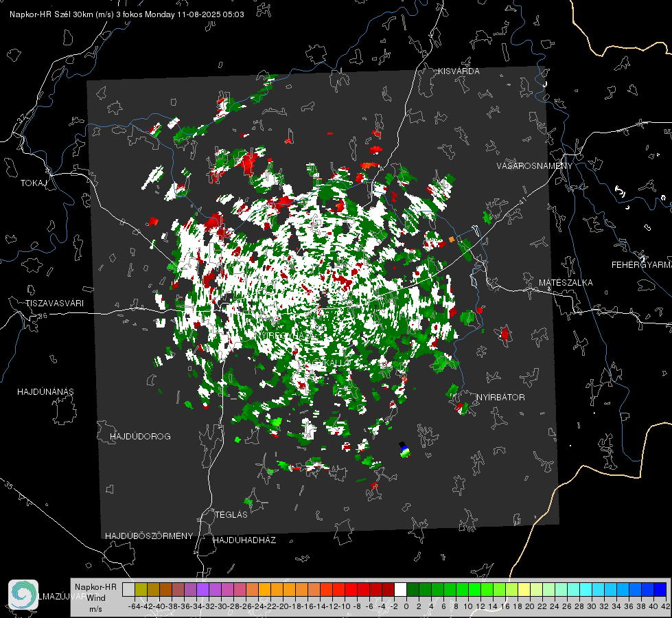The height and width of the screenshot is (618, 672).
Task: Select the white zero-velocity legend swatch
Action: [x=400, y=589]
